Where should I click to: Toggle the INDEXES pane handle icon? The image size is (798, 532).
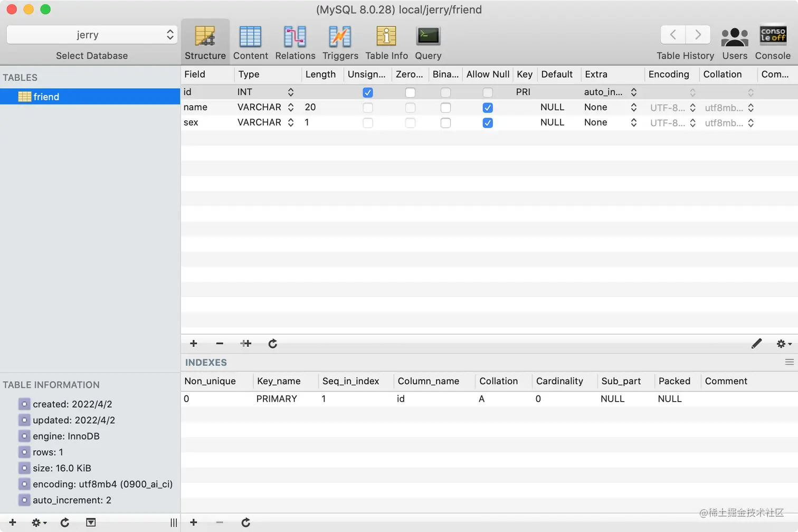coord(790,362)
